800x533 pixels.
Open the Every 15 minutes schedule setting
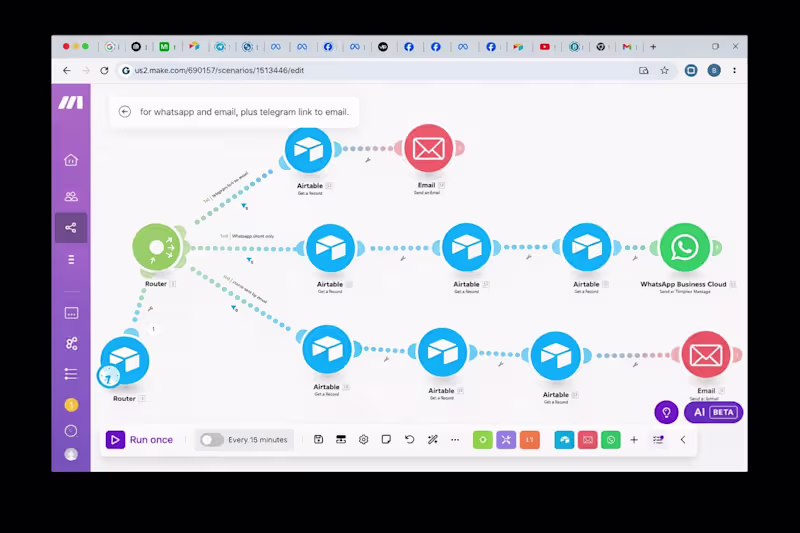258,440
